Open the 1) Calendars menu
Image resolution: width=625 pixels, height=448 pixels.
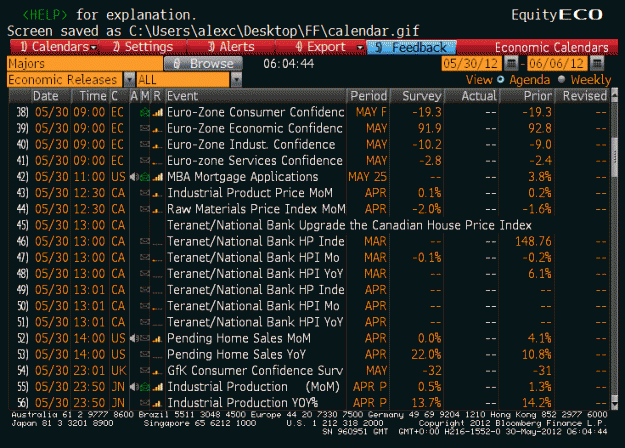point(54,47)
